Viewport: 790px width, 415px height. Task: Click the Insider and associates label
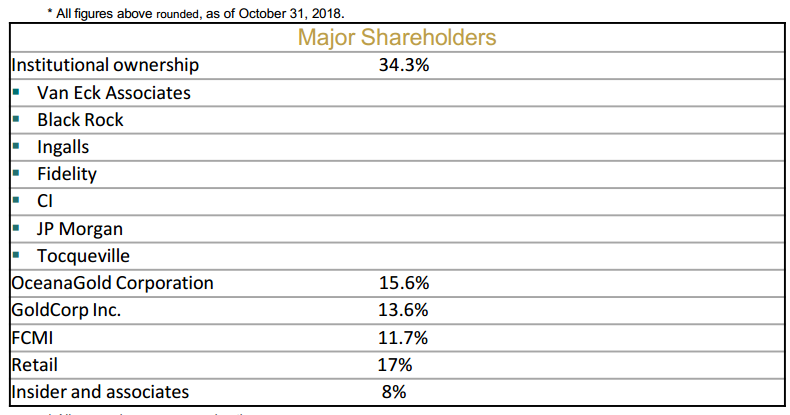click(100, 392)
